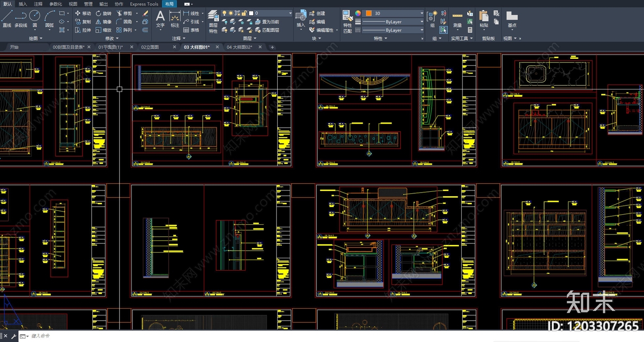Open 图层特性 (Layer Properties) manager
The width and height of the screenshot is (644, 342).
(213, 22)
